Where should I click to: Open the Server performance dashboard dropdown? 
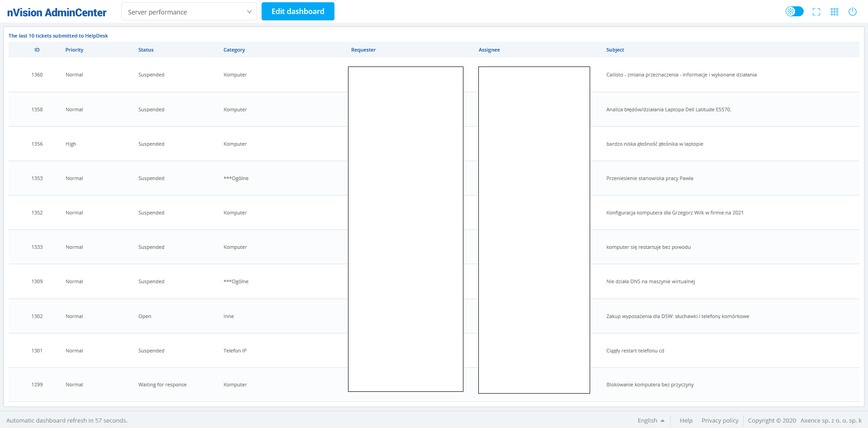(x=189, y=12)
